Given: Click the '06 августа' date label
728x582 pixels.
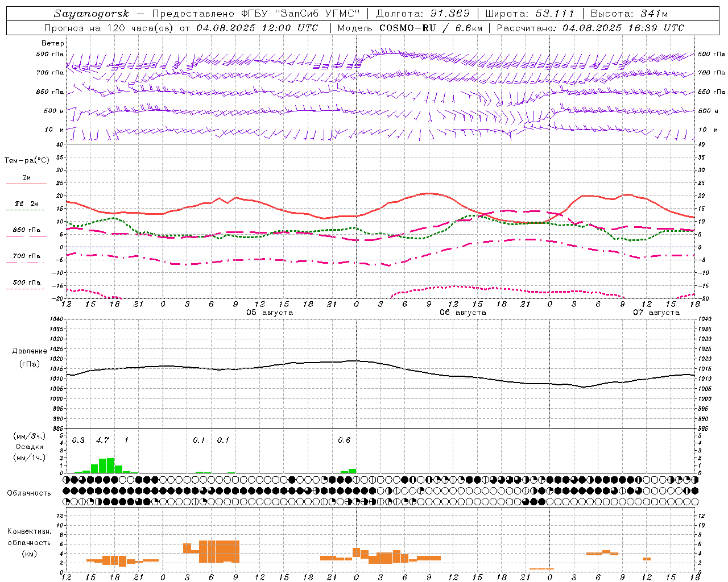Looking at the screenshot, I should tap(462, 313).
